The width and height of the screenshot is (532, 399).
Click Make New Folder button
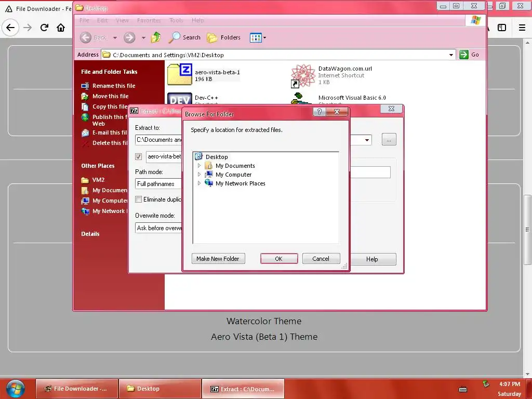pos(218,259)
